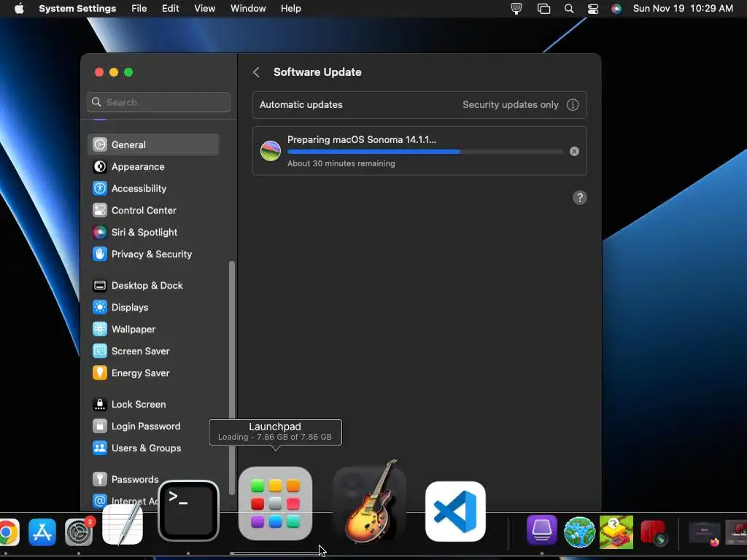Image resolution: width=747 pixels, height=560 pixels.
Task: Click the Automatic updates row
Action: [x=419, y=105]
